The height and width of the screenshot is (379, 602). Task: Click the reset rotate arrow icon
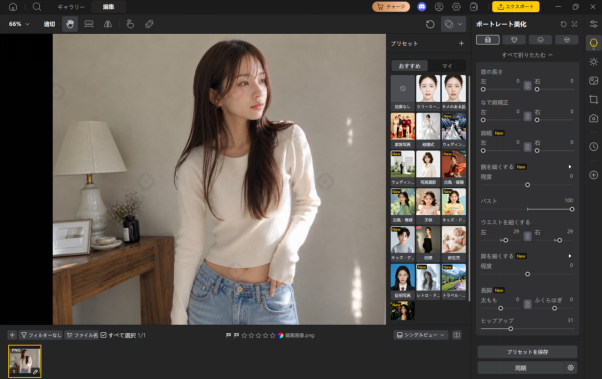[430, 24]
